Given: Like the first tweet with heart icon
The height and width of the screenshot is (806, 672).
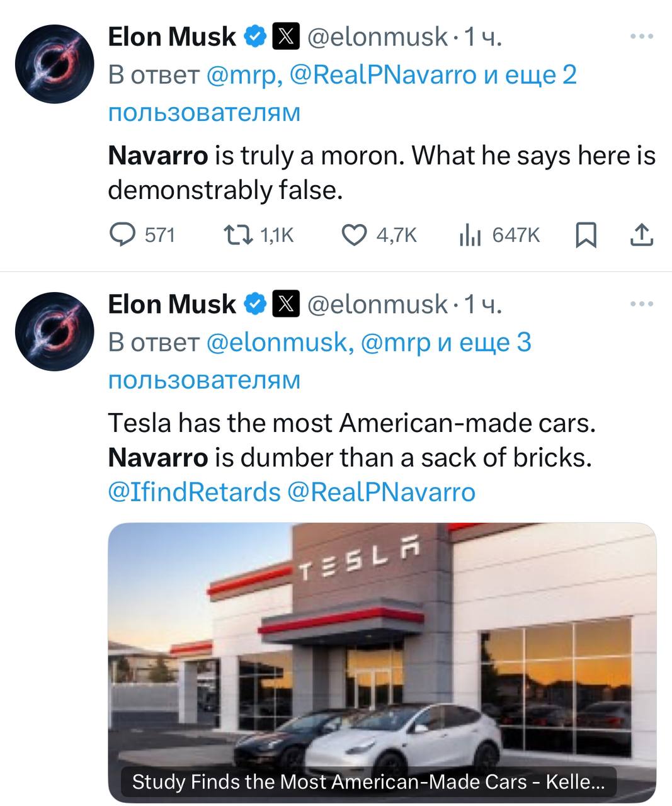Looking at the screenshot, I should pos(355,235).
